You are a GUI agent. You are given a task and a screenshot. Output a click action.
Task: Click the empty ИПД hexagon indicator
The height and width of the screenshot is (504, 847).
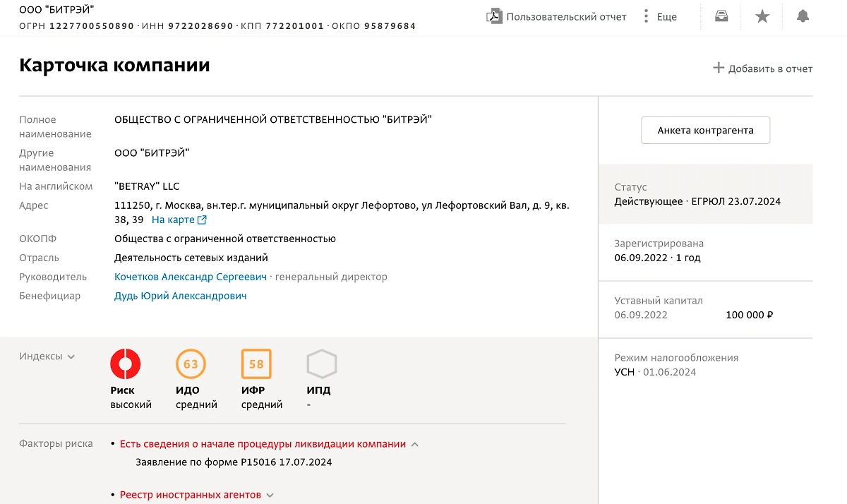pyautogui.click(x=321, y=363)
